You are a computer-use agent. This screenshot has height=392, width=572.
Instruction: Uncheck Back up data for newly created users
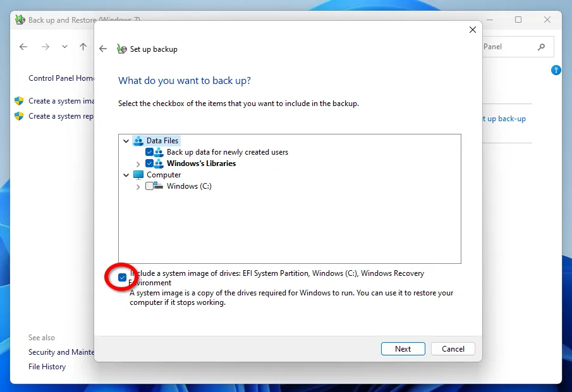pyautogui.click(x=149, y=152)
